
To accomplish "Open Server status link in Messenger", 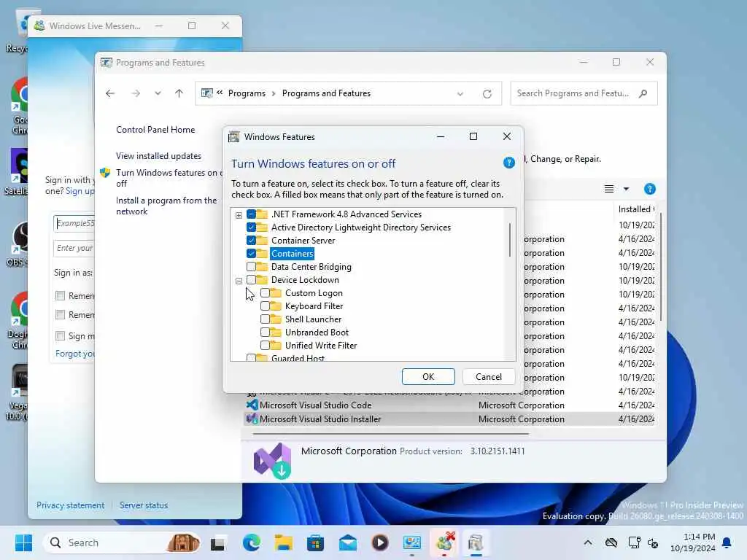I will click(x=144, y=505).
